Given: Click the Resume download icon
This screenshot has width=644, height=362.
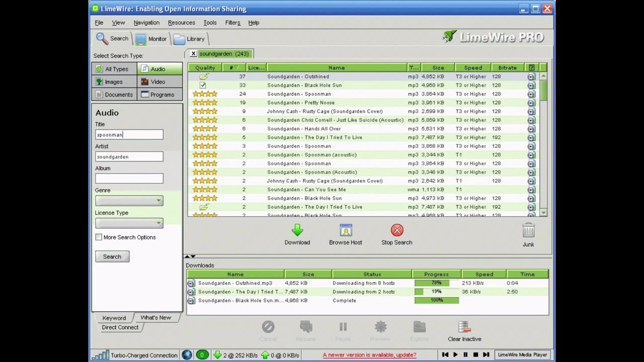Looking at the screenshot, I should point(306,327).
